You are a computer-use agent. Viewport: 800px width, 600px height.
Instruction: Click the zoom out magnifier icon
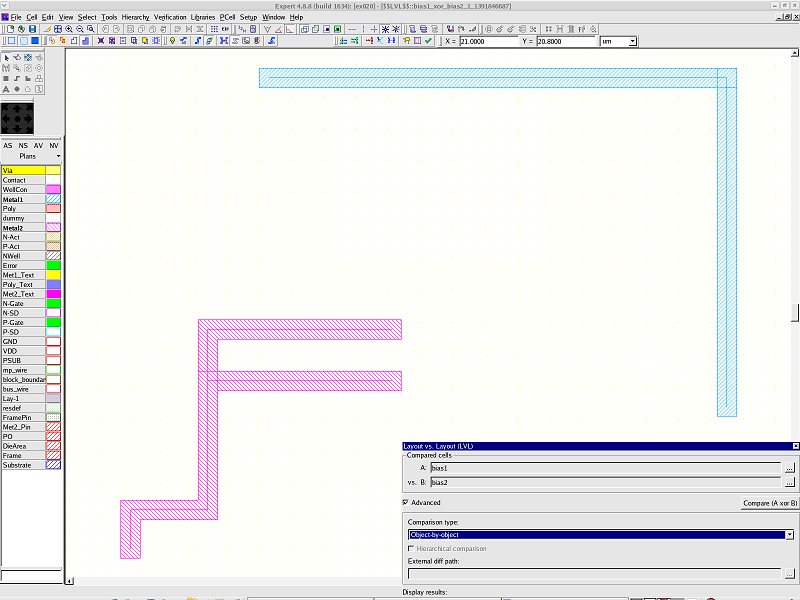tap(80, 29)
